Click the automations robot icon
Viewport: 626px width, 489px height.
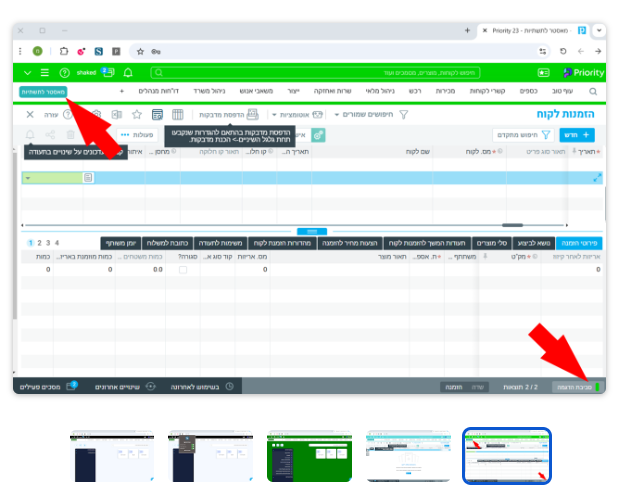[x=317, y=115]
